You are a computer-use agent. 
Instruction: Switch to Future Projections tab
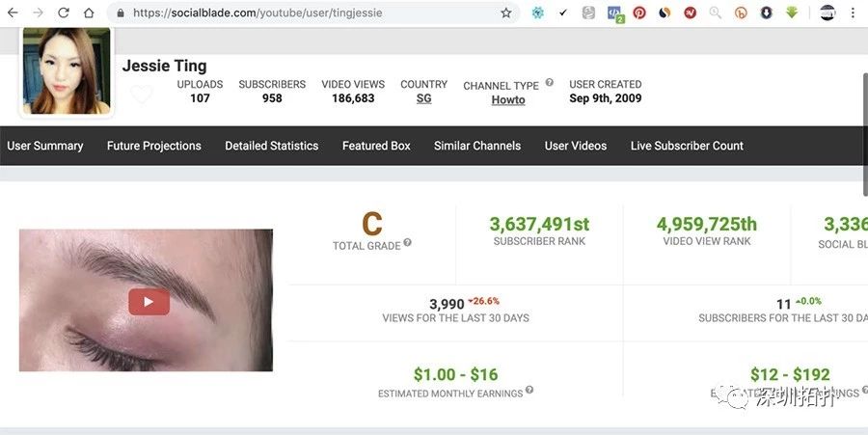pyautogui.click(x=154, y=146)
